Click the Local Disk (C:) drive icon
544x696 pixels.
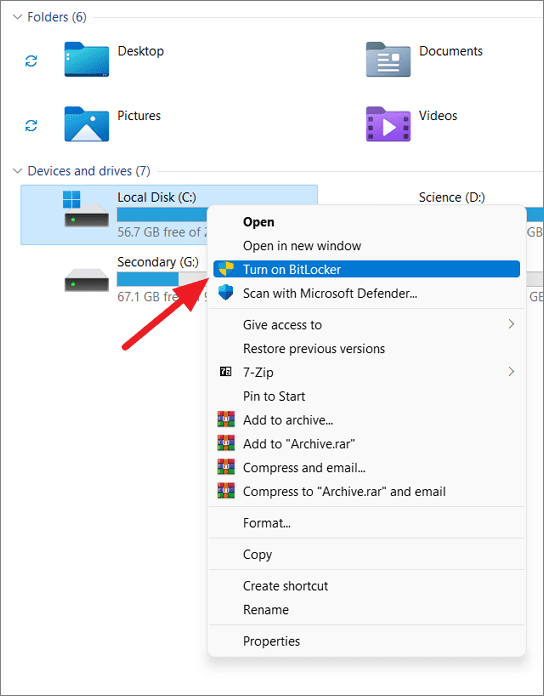point(87,209)
